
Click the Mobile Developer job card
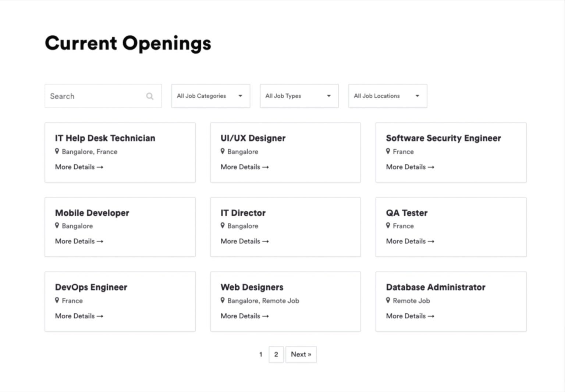coord(120,227)
